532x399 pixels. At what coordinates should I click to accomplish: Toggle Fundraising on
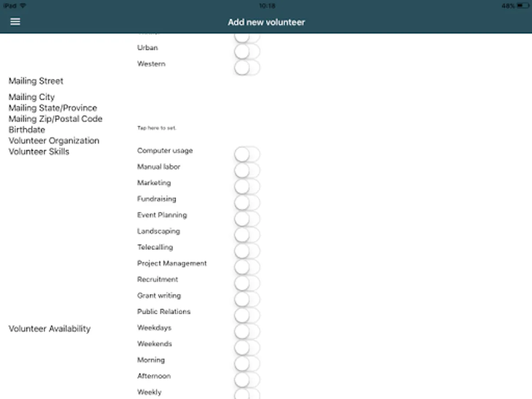247,202
